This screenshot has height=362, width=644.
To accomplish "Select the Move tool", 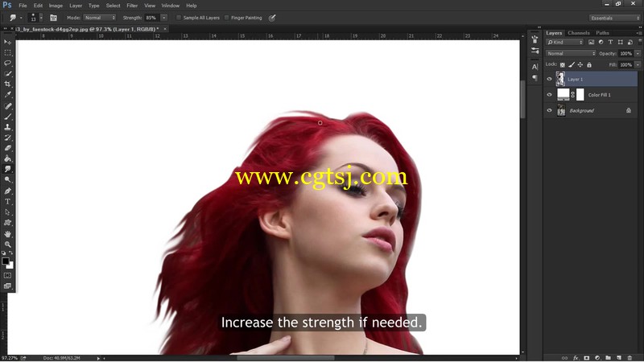I will tap(7, 42).
